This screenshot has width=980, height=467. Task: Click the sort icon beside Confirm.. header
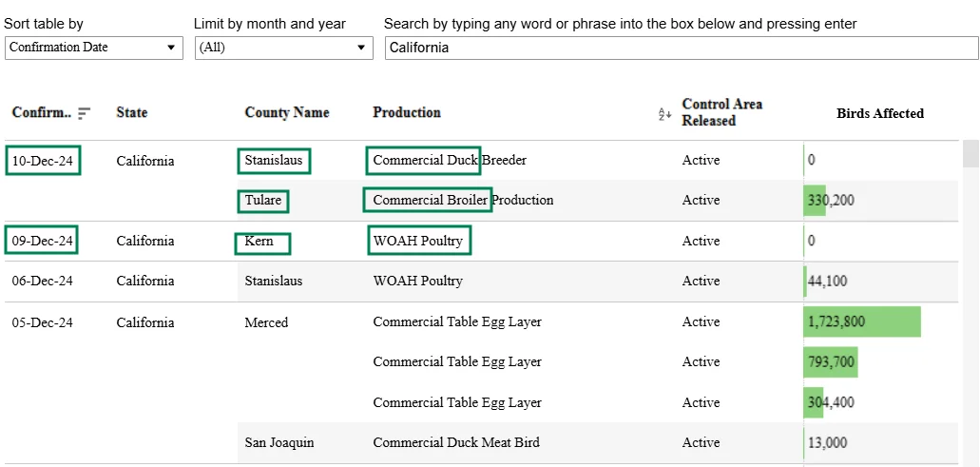click(x=85, y=113)
